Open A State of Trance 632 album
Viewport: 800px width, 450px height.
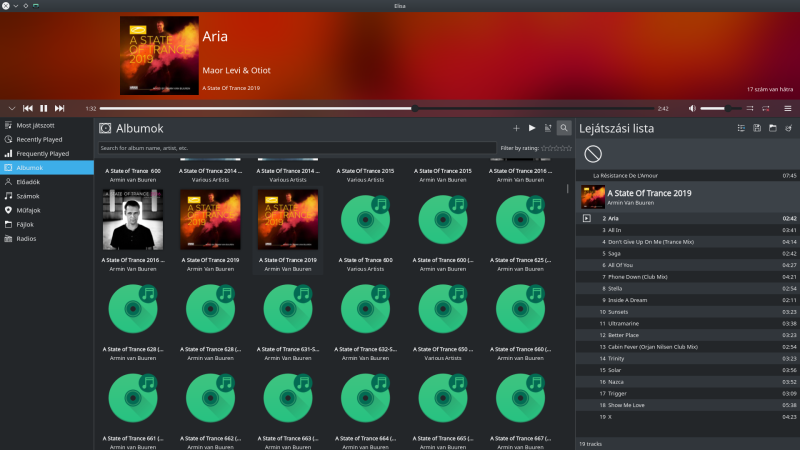click(x=365, y=309)
